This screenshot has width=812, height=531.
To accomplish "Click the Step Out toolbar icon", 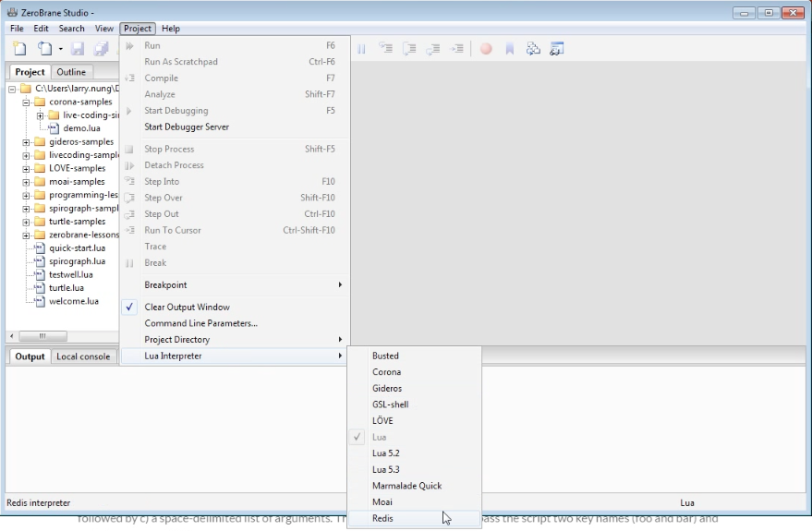I will coord(433,49).
